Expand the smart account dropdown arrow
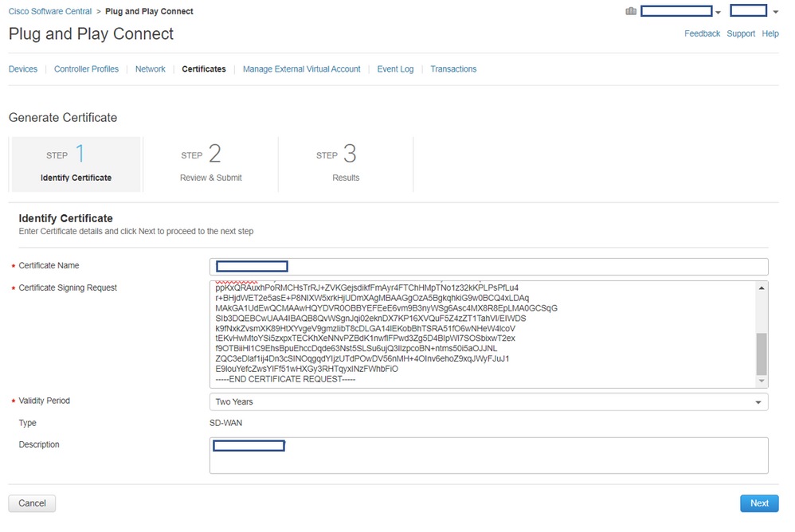Image resolution: width=795 pixels, height=532 pixels. click(718, 13)
